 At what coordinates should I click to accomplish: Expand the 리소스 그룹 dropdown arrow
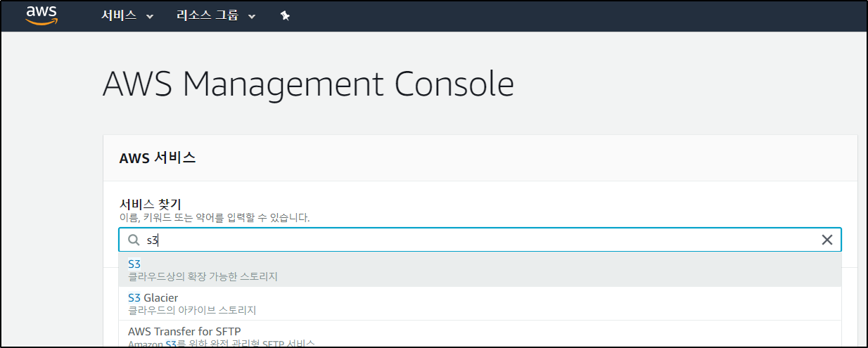(x=252, y=16)
